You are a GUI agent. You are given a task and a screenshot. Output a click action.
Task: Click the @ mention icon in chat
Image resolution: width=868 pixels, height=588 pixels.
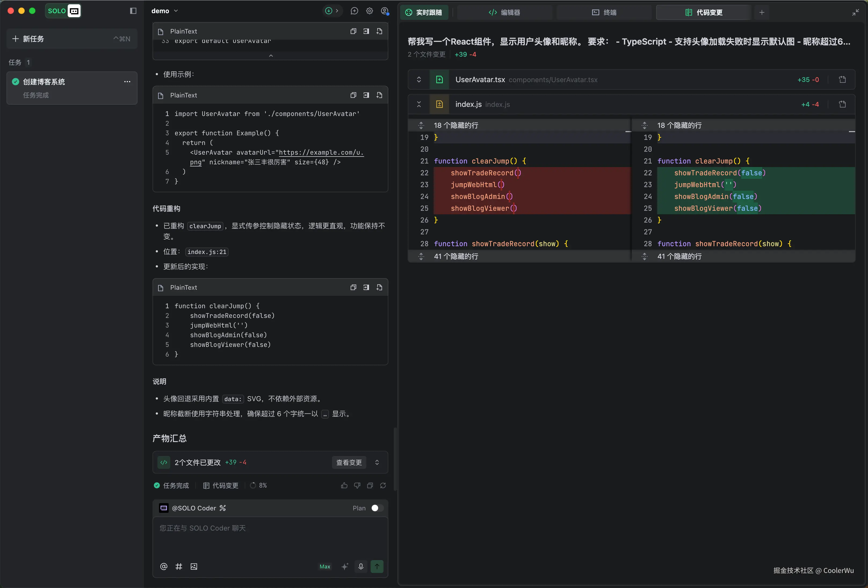tap(164, 566)
